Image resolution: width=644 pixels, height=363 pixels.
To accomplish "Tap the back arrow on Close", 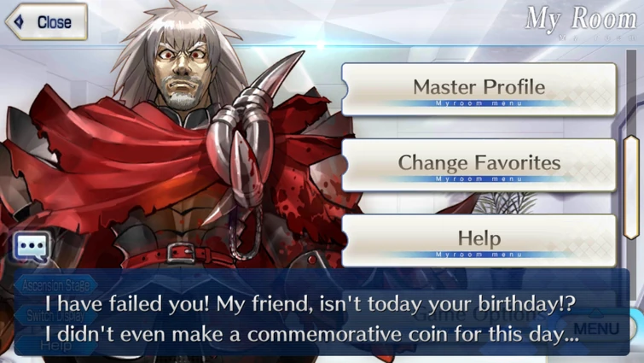I will pyautogui.click(x=19, y=22).
